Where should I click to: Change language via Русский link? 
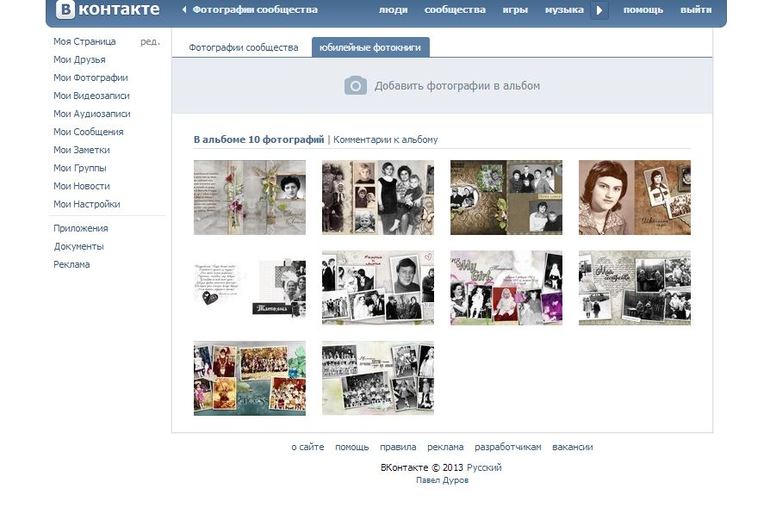(484, 468)
